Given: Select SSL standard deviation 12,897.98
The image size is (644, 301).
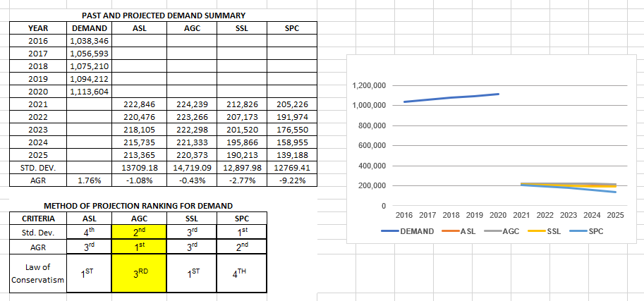Looking at the screenshot, I should click(242, 168).
